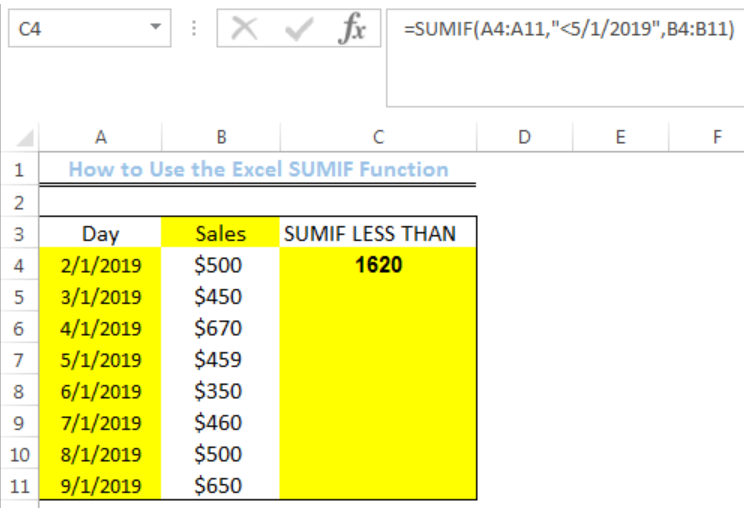
Task: Select cell C4 showing 1620
Action: 378,265
